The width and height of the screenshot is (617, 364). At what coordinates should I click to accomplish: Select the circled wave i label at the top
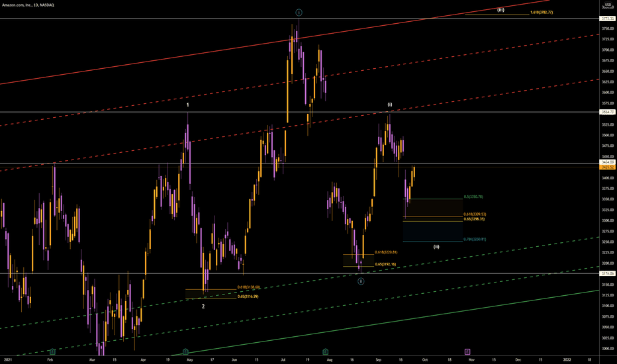(299, 13)
